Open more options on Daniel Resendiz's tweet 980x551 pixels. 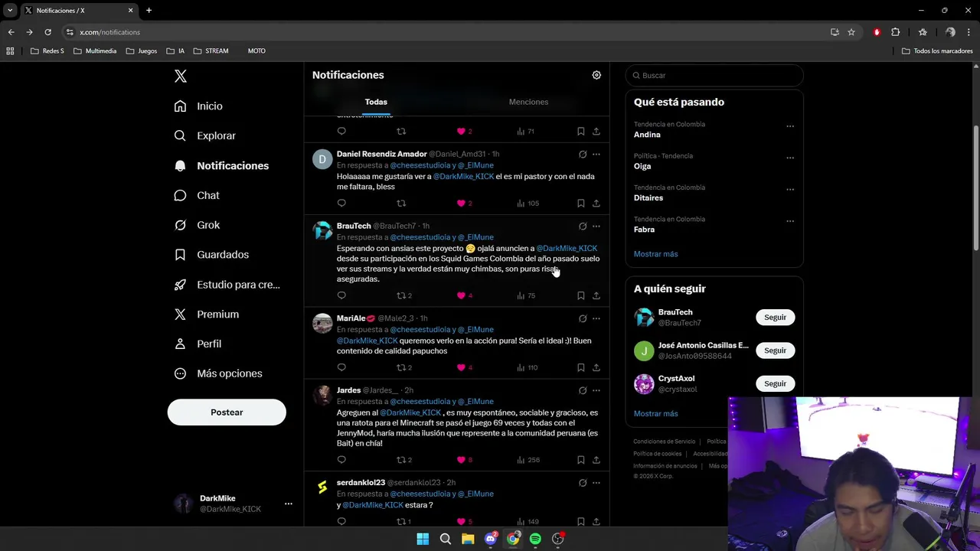coord(596,155)
